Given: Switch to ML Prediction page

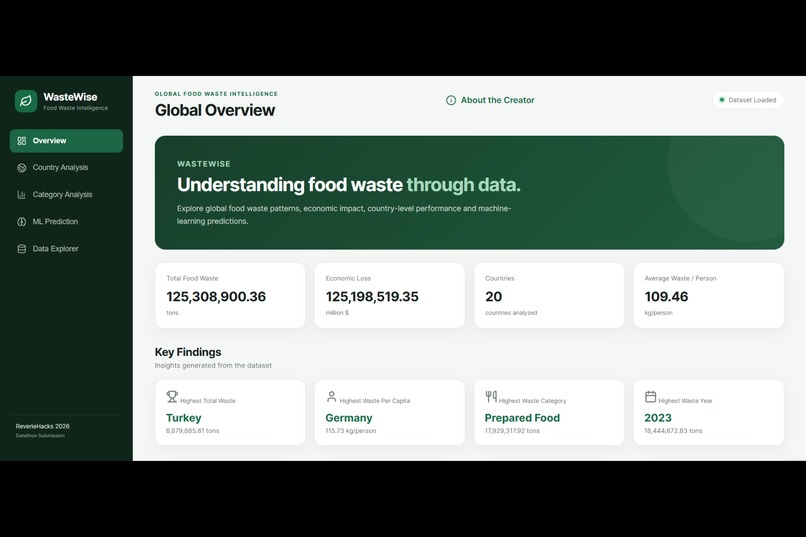Looking at the screenshot, I should click(66, 221).
